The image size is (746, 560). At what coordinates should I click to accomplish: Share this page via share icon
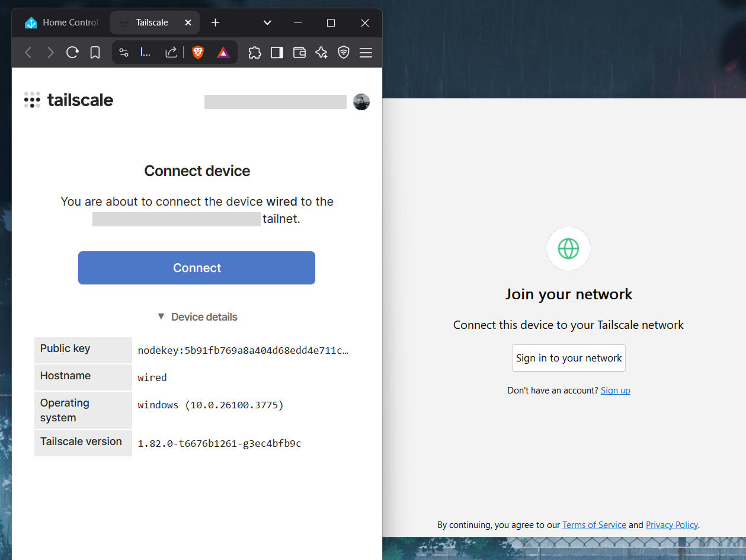click(171, 53)
